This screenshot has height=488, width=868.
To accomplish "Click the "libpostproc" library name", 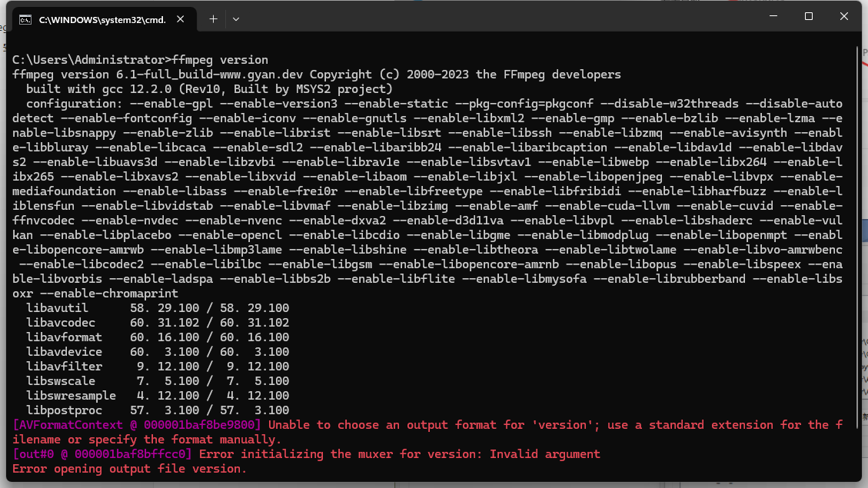I will (x=65, y=410).
